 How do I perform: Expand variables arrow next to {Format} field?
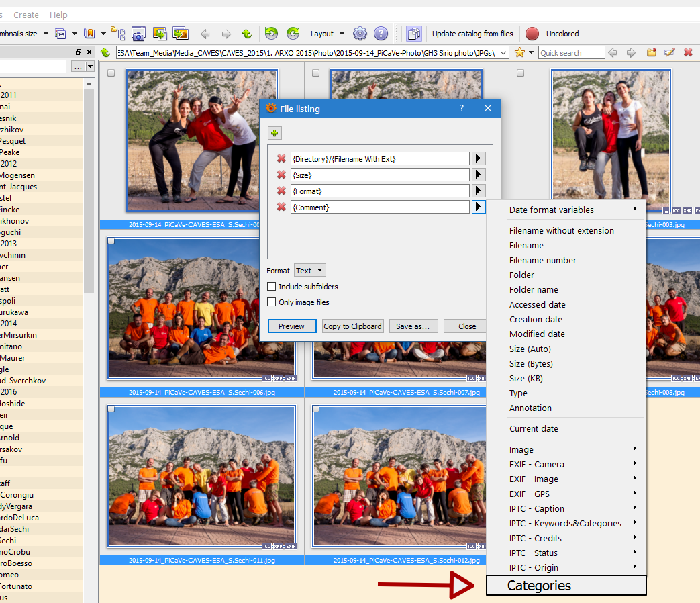pyautogui.click(x=478, y=191)
